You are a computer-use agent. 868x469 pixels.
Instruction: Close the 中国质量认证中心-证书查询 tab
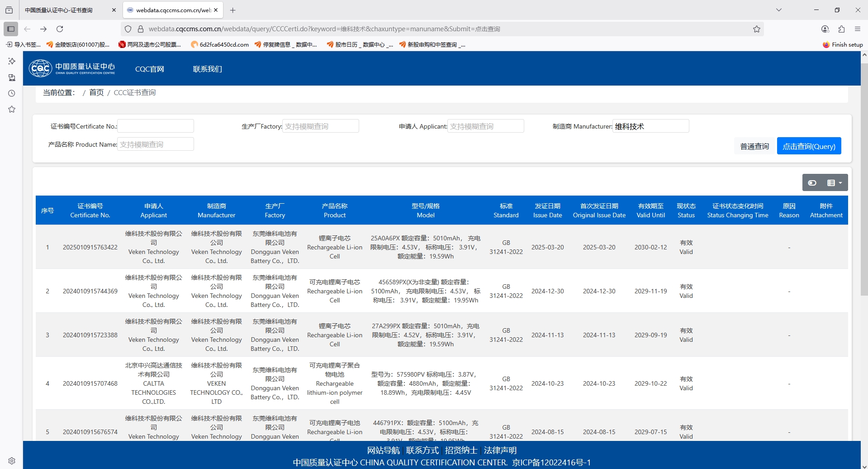[x=114, y=10]
